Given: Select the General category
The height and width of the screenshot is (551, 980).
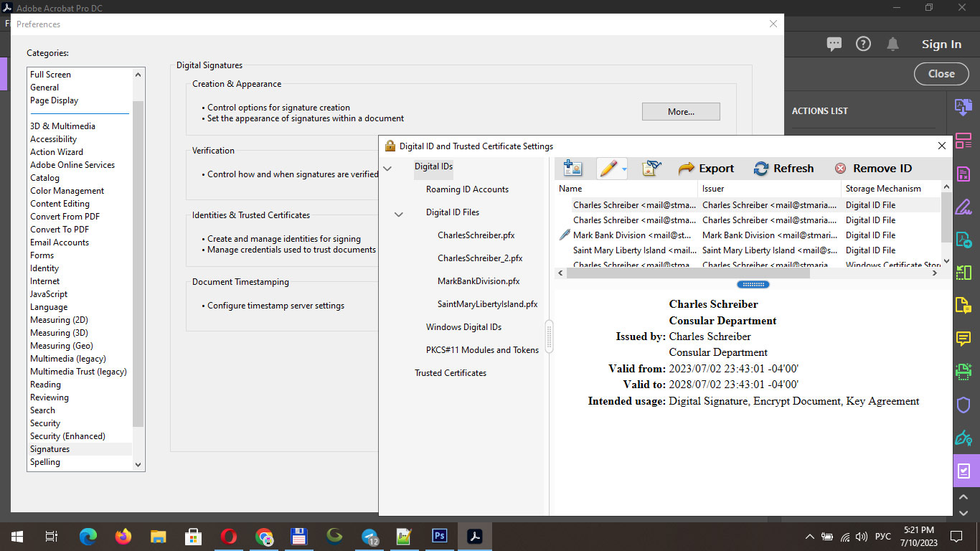Looking at the screenshot, I should pos(44,88).
